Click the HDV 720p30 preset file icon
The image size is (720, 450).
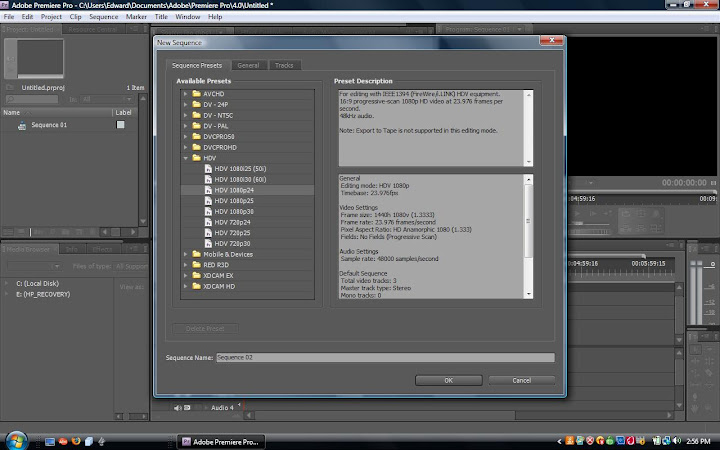pyautogui.click(x=208, y=243)
